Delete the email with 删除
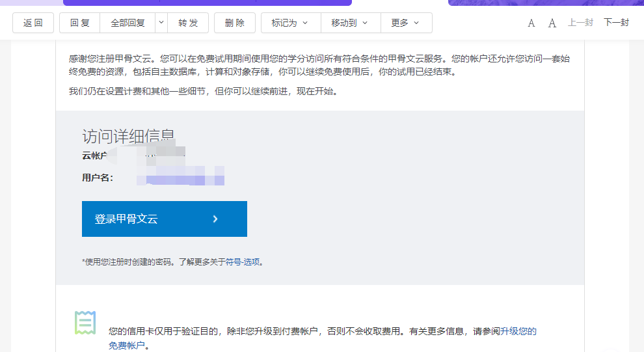 235,23
